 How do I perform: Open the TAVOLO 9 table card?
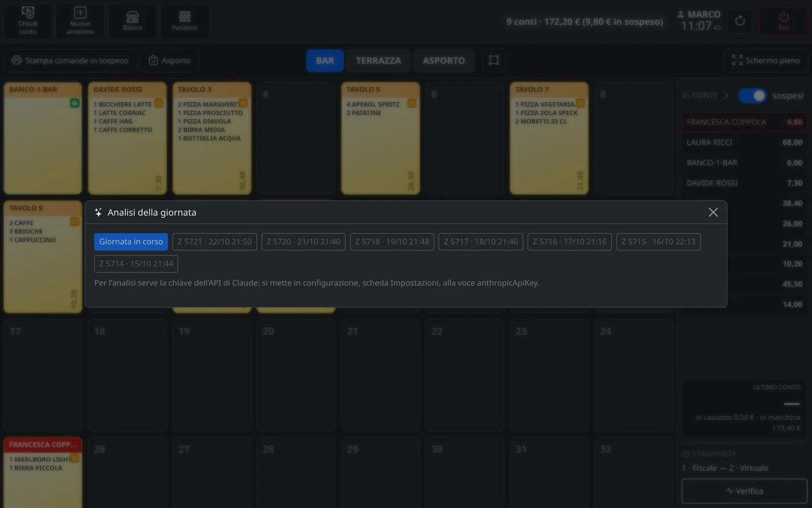tap(43, 257)
